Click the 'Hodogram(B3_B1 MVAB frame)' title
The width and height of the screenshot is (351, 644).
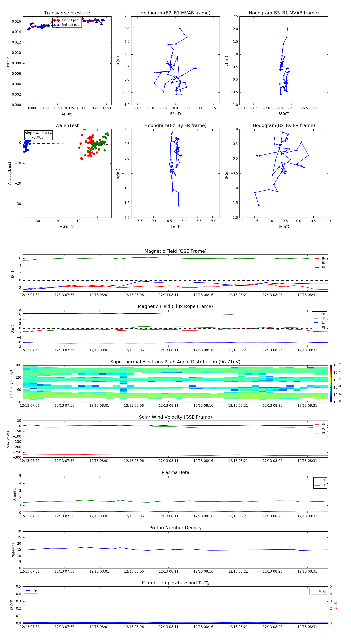284,13
